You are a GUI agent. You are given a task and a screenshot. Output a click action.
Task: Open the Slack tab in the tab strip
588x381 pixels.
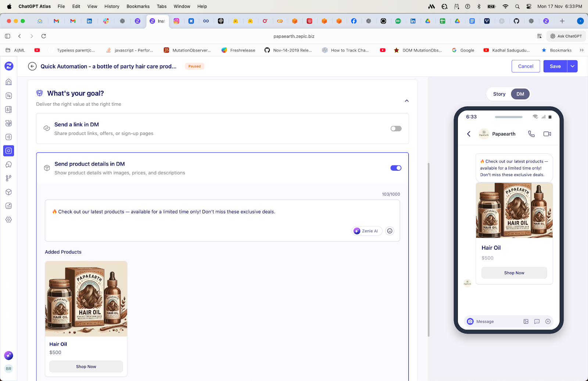106,21
